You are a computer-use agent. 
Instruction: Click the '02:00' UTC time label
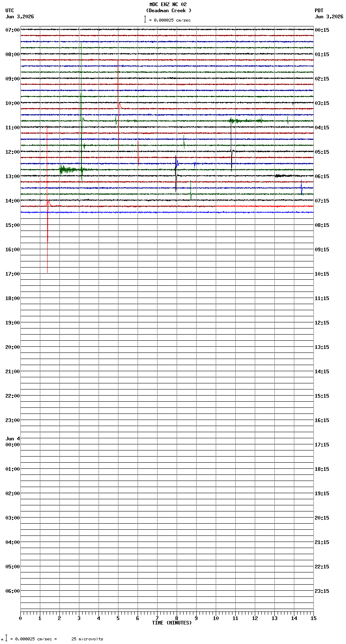tap(13, 494)
